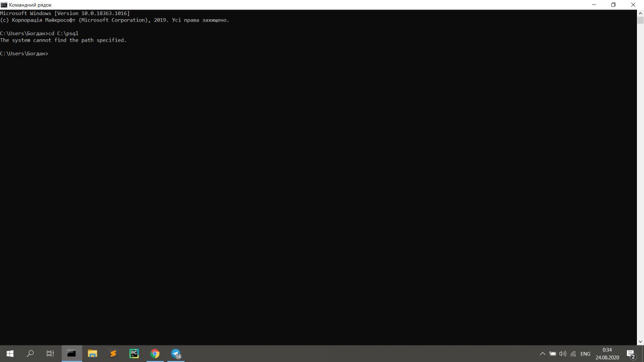Click the vertical scrollbar thumb

click(640, 20)
